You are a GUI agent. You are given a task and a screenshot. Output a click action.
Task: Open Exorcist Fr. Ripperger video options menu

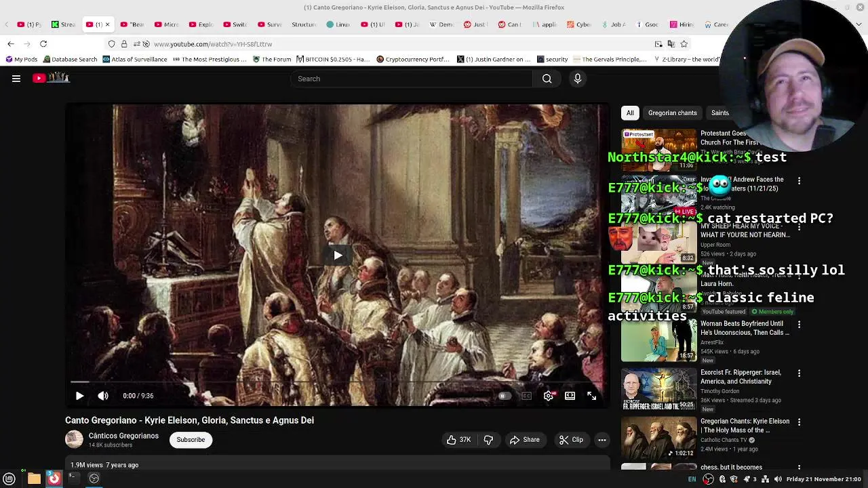(x=799, y=373)
